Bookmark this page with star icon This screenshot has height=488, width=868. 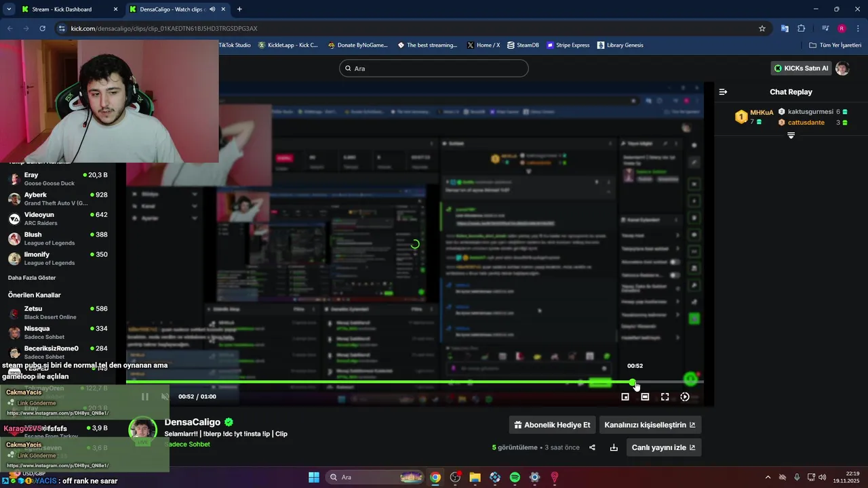(x=762, y=28)
